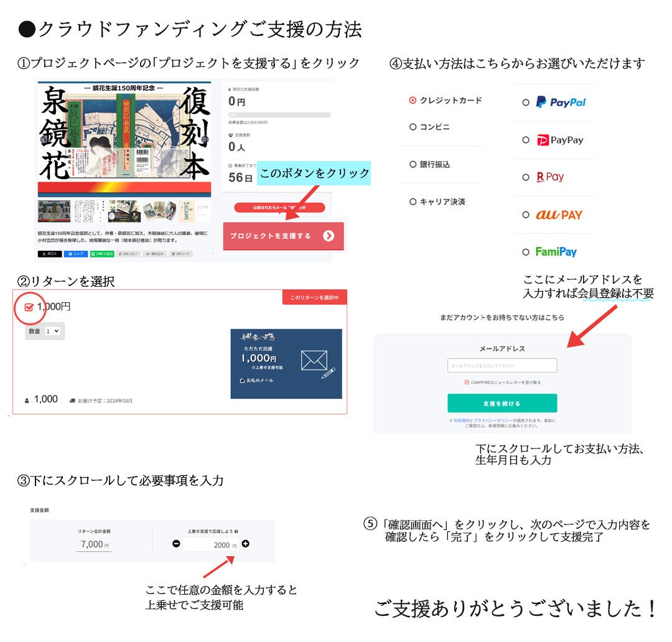This screenshot has width=672, height=642.
Task: Click the next-image arrow on the project banner
Action: click(x=205, y=139)
